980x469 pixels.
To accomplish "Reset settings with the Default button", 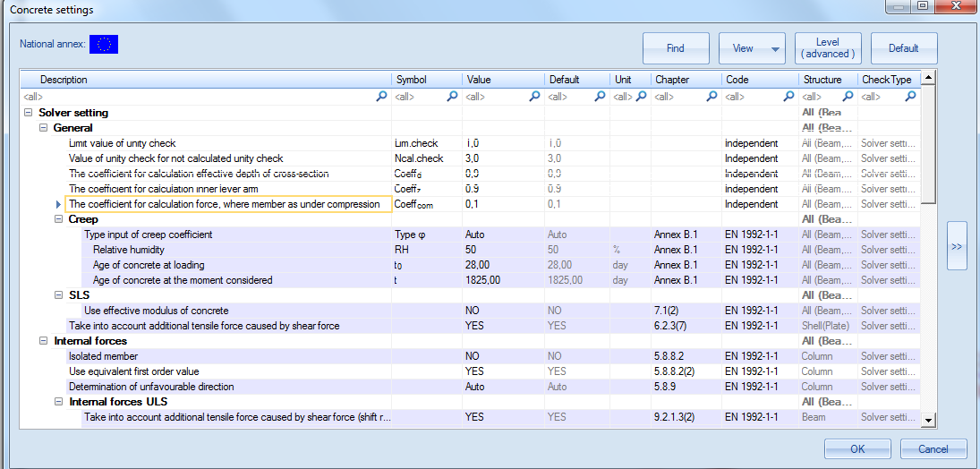I will tap(904, 48).
